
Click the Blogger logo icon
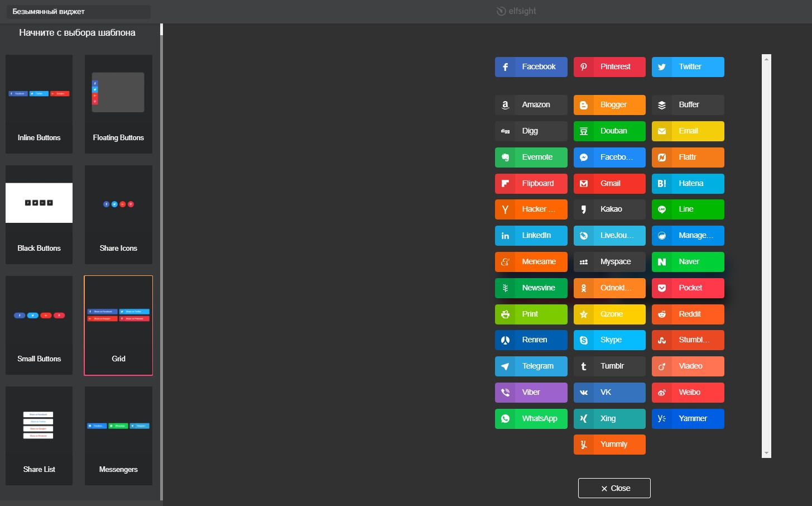[584, 105]
